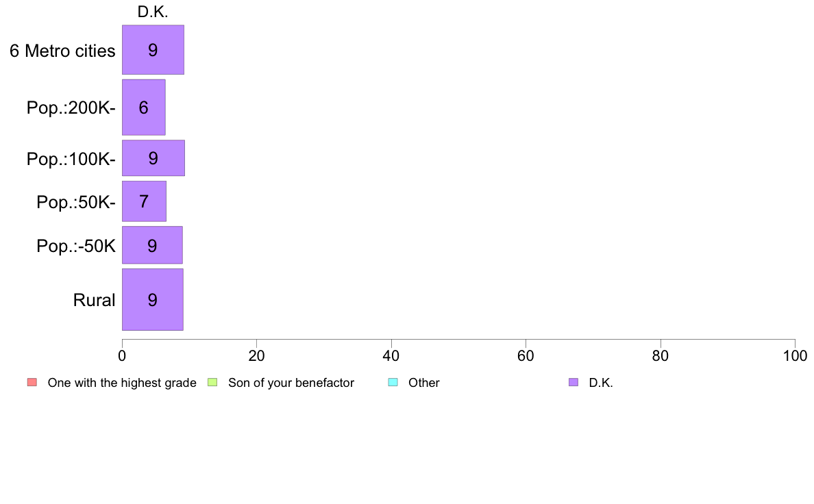Click the red 'One with the highest grade' legend swatch
The width and height of the screenshot is (814, 504).
point(32,383)
